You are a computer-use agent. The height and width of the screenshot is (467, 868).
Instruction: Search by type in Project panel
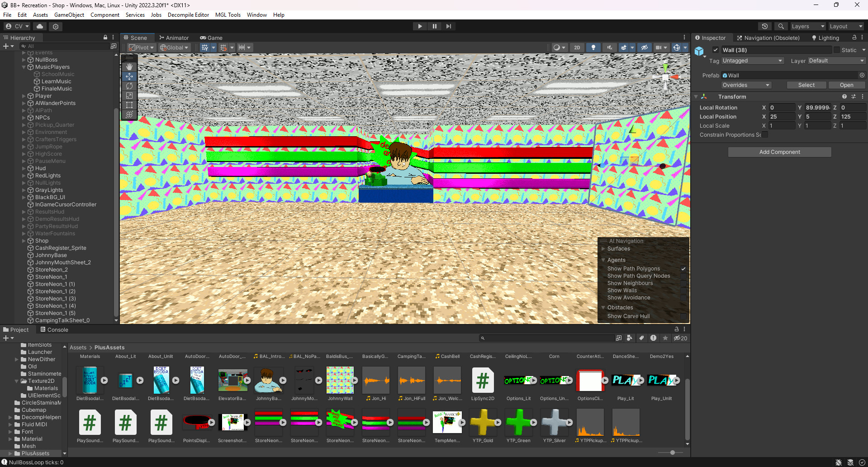[630, 338]
